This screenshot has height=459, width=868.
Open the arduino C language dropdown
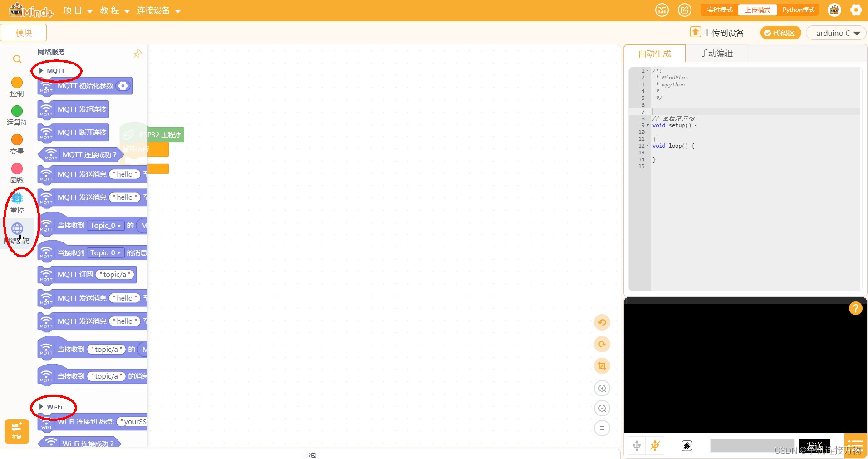[836, 33]
